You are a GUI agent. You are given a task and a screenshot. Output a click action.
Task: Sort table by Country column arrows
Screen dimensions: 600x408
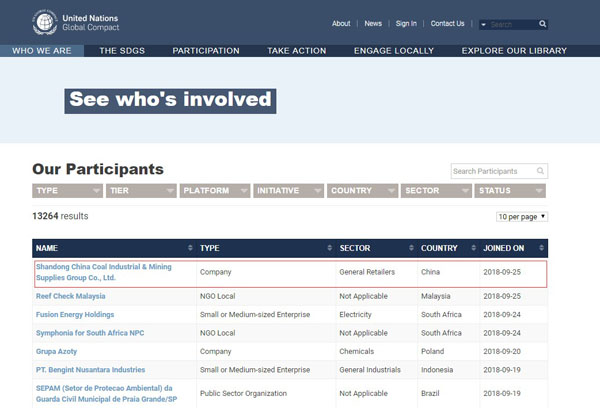[x=472, y=248]
